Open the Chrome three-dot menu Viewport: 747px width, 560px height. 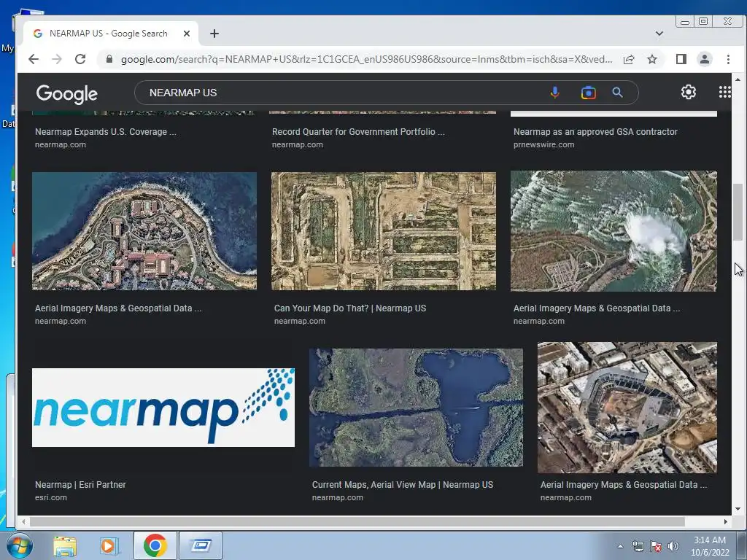pyautogui.click(x=728, y=59)
